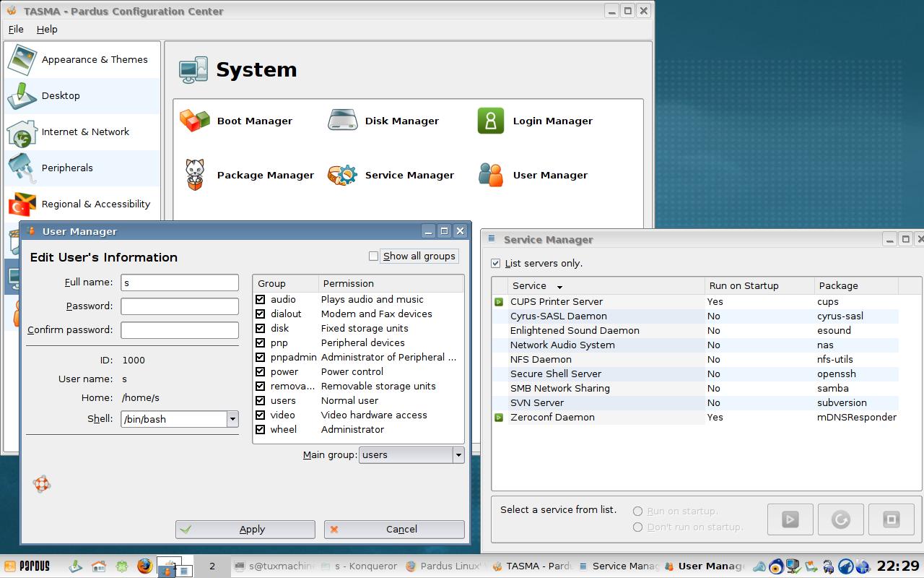Click the Confirm password field

pyautogui.click(x=180, y=330)
